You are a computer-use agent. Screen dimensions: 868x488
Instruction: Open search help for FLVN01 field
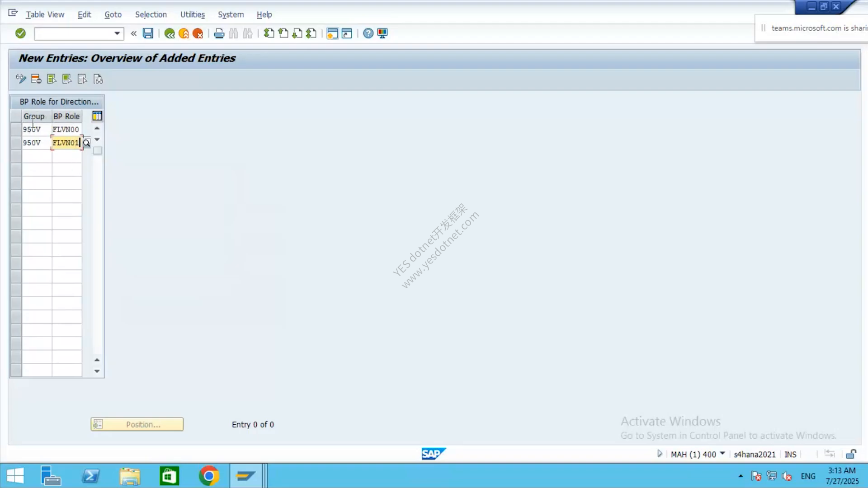86,143
